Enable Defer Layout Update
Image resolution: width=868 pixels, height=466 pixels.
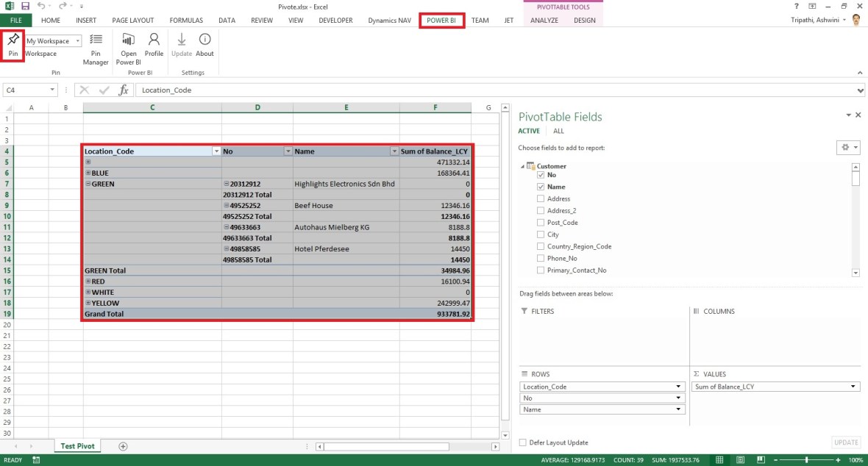click(x=522, y=442)
